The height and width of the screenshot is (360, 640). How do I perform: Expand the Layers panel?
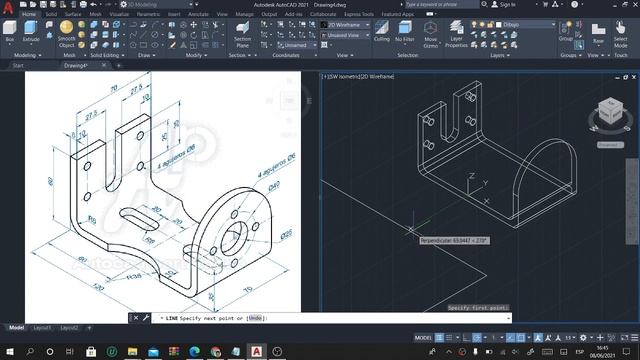coord(500,55)
